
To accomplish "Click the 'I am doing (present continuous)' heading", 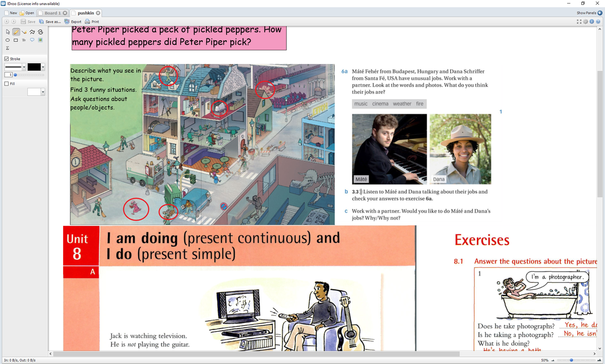I will point(223,246).
